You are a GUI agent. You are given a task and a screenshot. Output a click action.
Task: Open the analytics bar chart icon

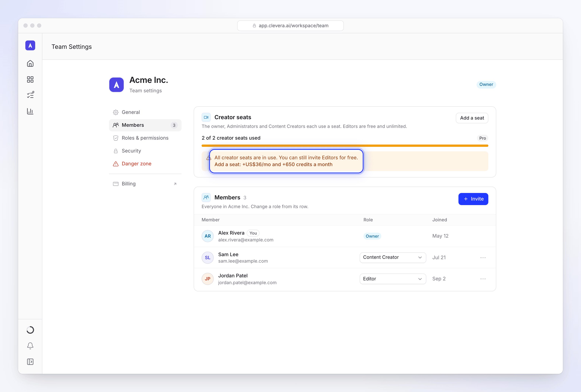tap(30, 111)
